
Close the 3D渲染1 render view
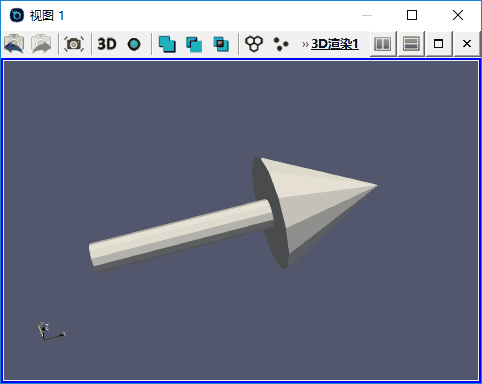coord(467,44)
